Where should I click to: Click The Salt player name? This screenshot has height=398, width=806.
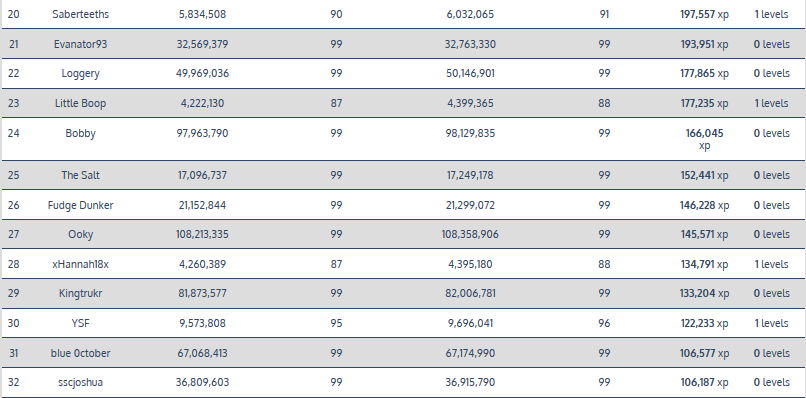click(81, 175)
